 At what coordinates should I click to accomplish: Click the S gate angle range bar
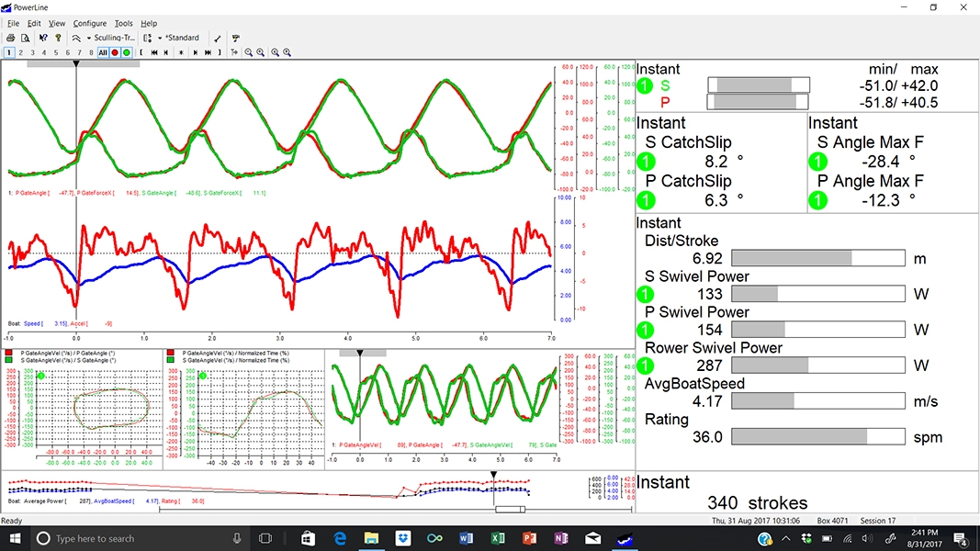(759, 85)
